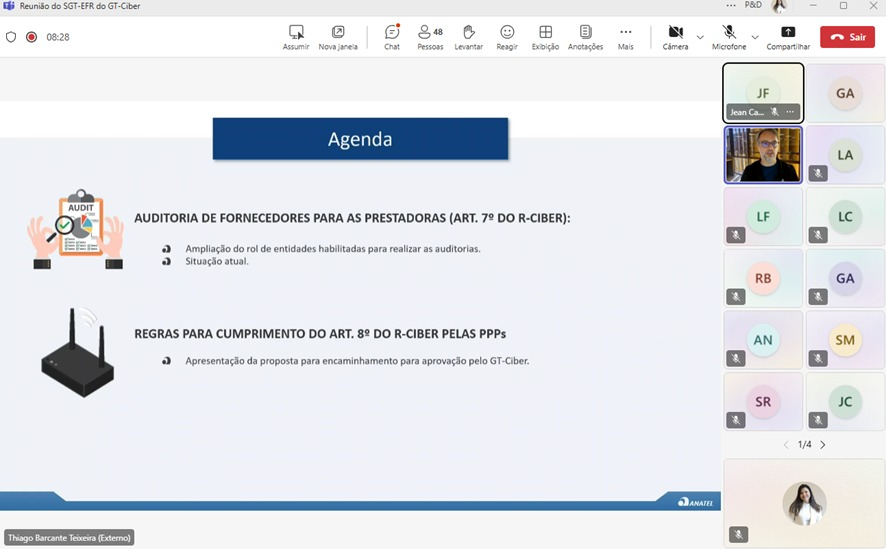Viewport: 886px width, 549px height.
Task: Open title bar three-dot settings menu
Action: (731, 5)
